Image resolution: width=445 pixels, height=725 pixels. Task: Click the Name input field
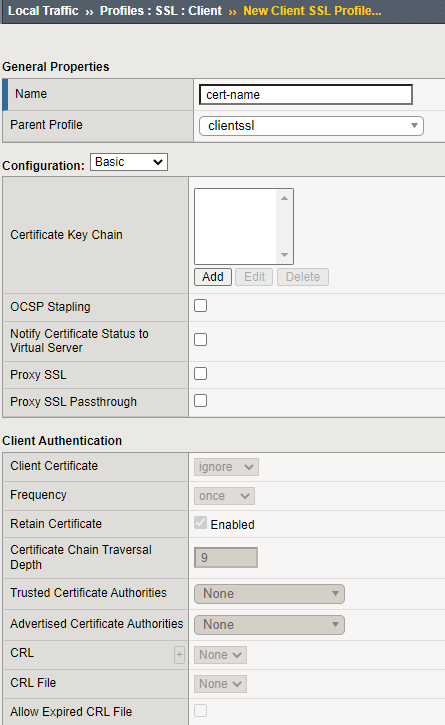(x=306, y=94)
